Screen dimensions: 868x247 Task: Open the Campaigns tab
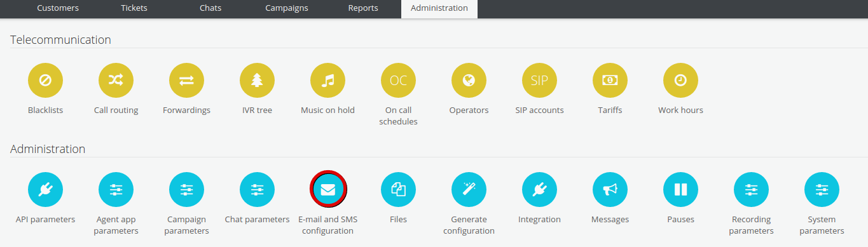coord(287,8)
